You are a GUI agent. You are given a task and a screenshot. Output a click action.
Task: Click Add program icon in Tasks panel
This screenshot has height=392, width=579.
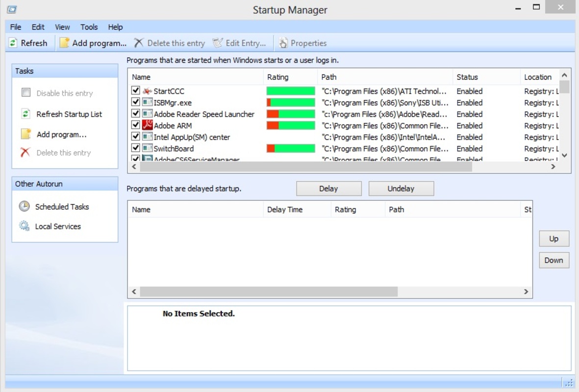[26, 134]
